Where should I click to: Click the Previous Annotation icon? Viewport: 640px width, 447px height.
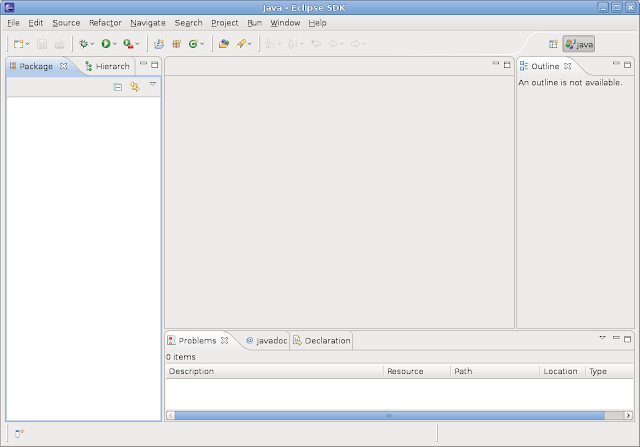coord(292,44)
